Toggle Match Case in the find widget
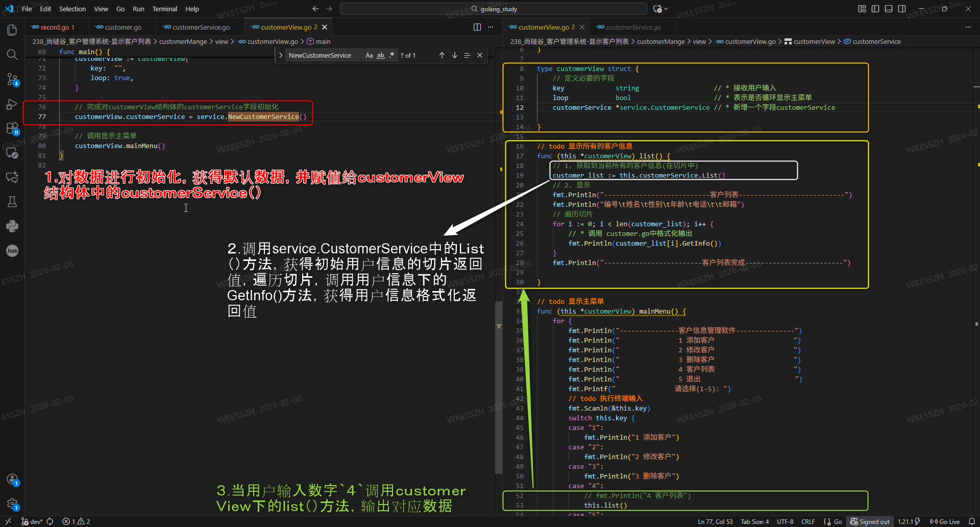The image size is (980, 527). tap(370, 55)
